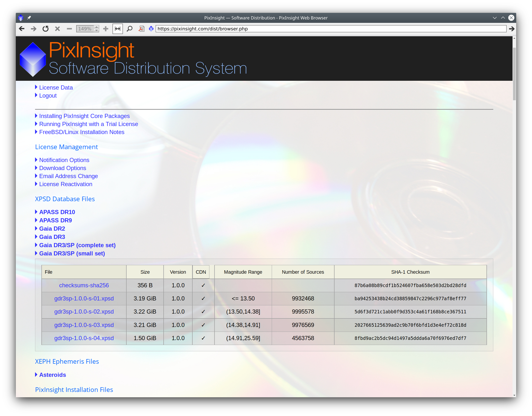The width and height of the screenshot is (532, 416).
Task: Open License Reactivation
Action: [65, 184]
